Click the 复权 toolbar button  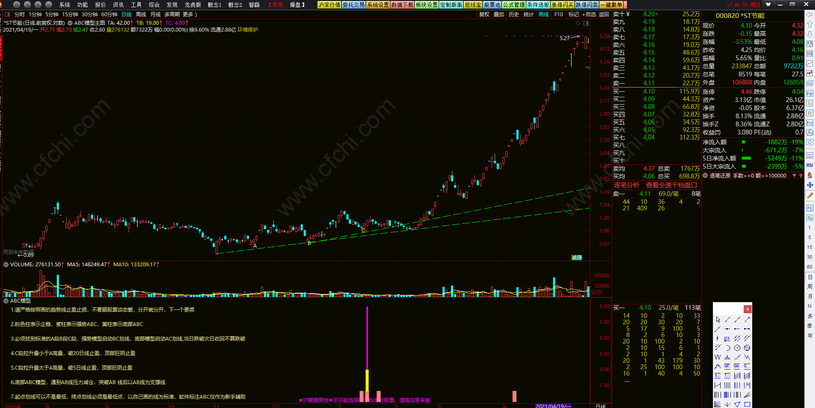[x=484, y=15]
